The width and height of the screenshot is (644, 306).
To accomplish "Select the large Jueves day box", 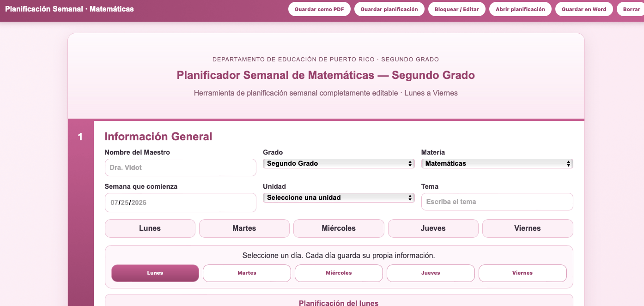I will 433,228.
